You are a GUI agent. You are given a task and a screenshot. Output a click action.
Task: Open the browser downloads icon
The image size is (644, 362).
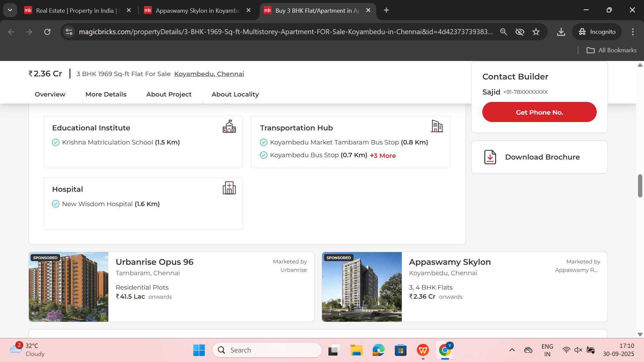point(561,32)
